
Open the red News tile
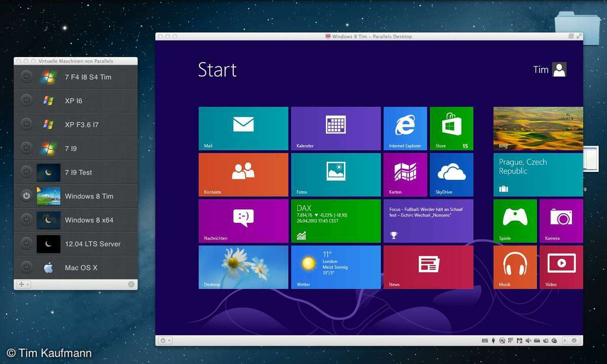[428, 267]
